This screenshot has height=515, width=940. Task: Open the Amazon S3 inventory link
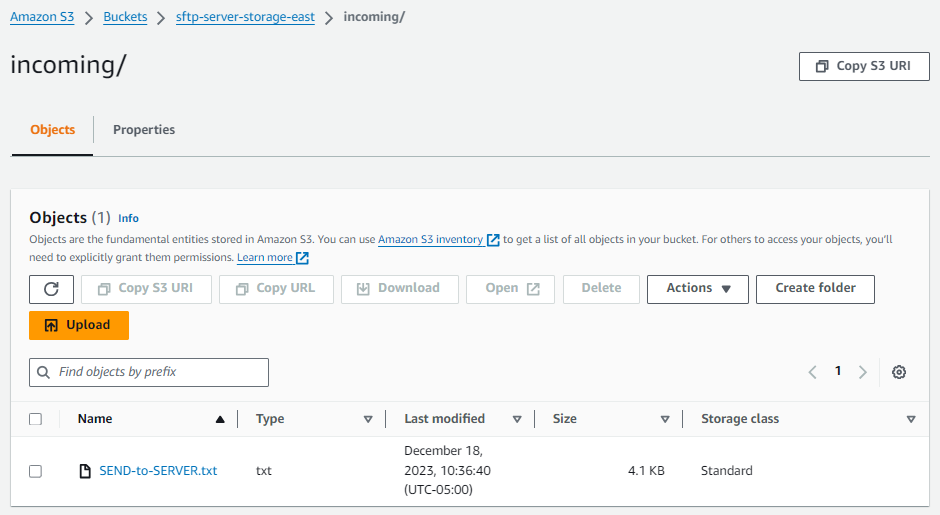click(x=431, y=240)
